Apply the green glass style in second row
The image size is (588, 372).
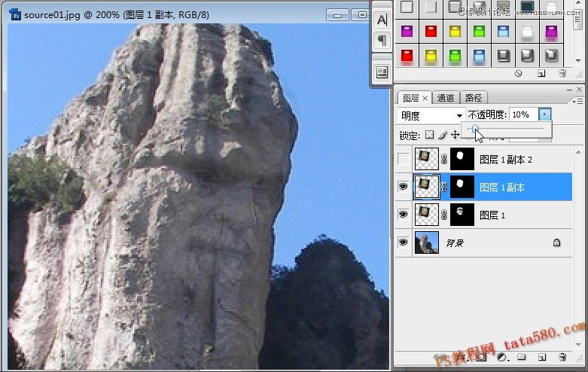(479, 31)
